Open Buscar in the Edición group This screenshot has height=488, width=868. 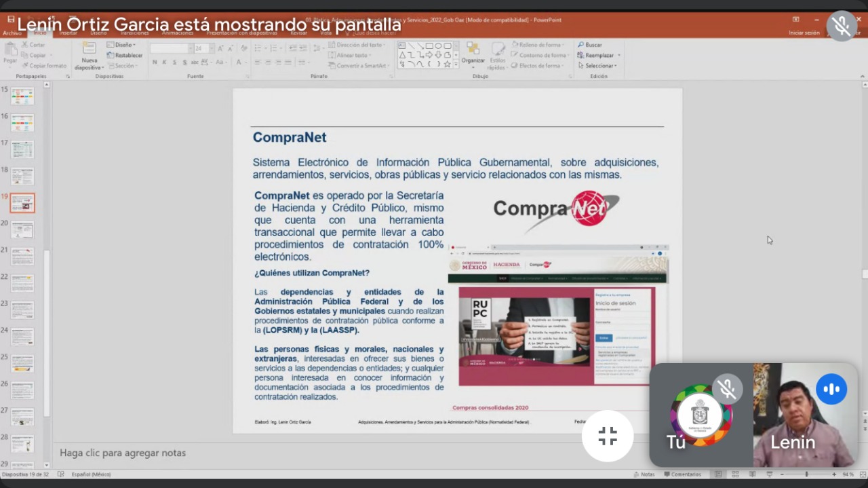click(x=591, y=45)
